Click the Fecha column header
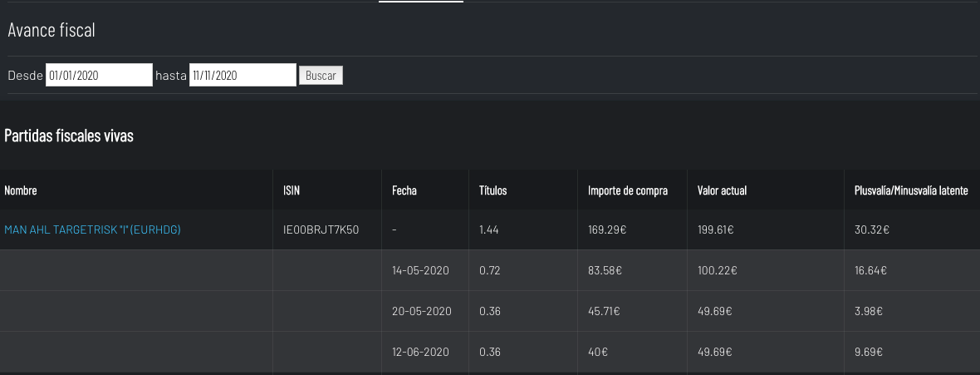980x375 pixels. pyautogui.click(x=404, y=190)
